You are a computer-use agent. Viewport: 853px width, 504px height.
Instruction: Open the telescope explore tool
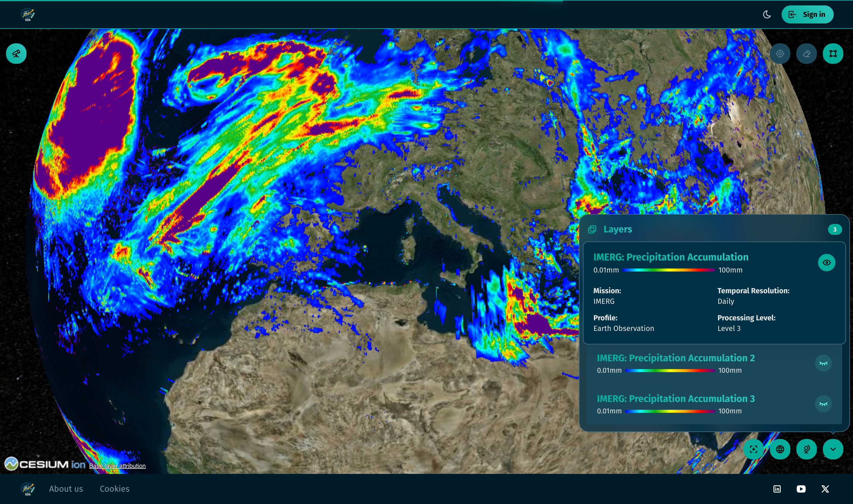tap(16, 54)
